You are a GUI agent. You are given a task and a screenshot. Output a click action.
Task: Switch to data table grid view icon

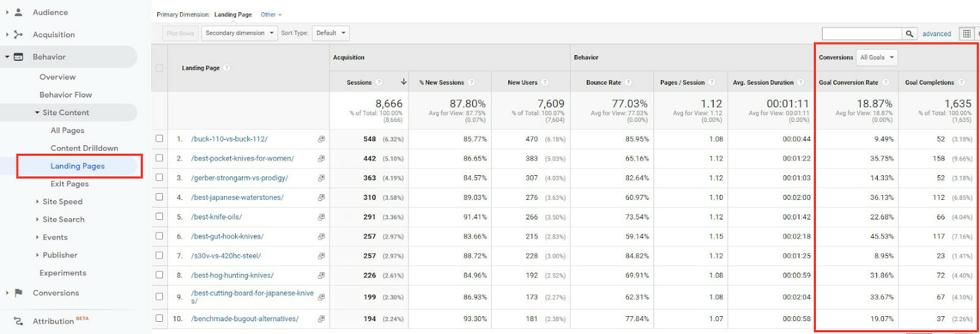pos(967,34)
